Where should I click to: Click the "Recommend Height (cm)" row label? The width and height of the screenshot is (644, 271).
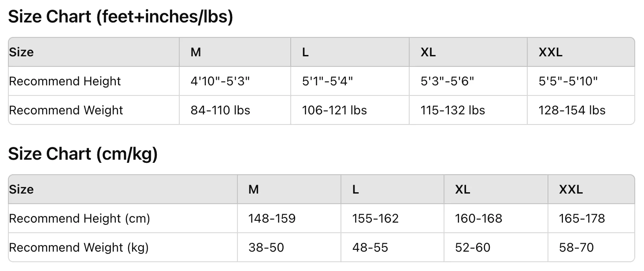pyautogui.click(x=80, y=219)
